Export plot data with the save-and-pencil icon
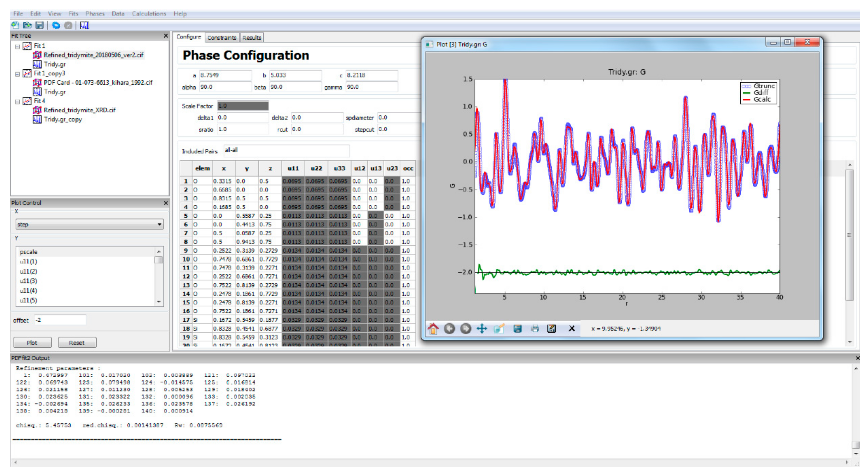This screenshot has width=868, height=476. [552, 329]
